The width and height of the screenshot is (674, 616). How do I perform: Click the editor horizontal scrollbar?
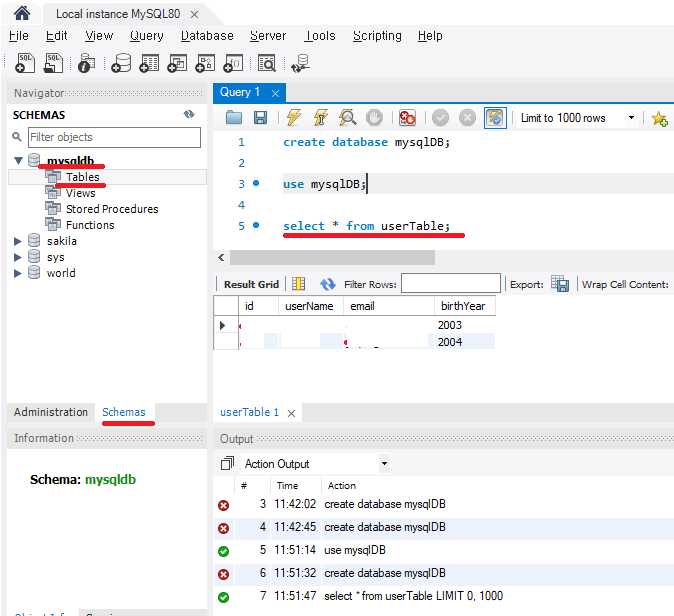pos(332,257)
